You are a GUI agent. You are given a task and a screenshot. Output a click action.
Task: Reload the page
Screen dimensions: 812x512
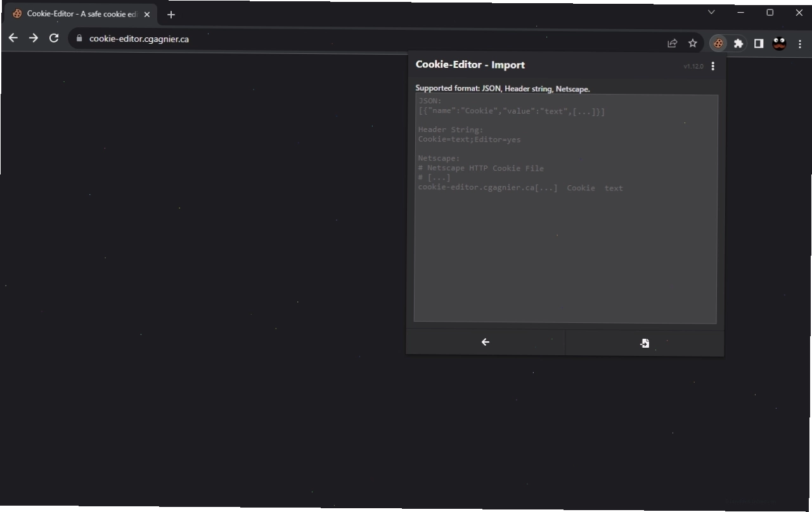[x=54, y=38]
